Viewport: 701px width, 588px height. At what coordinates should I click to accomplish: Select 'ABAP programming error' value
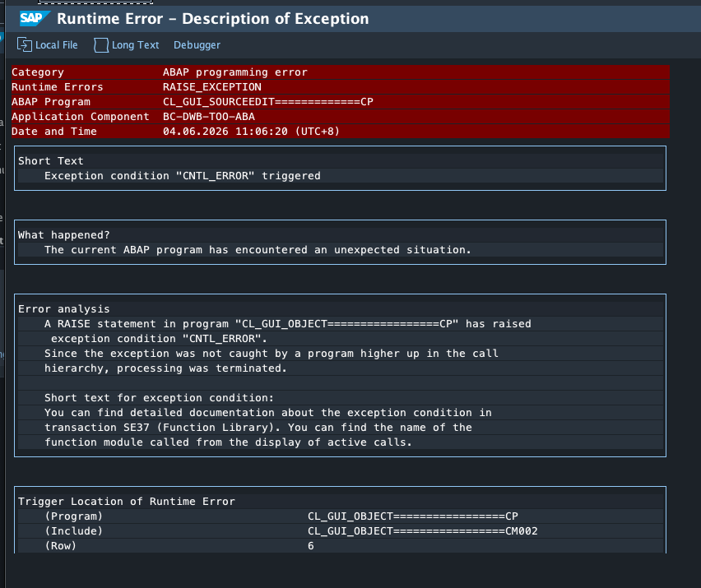[x=235, y=72]
